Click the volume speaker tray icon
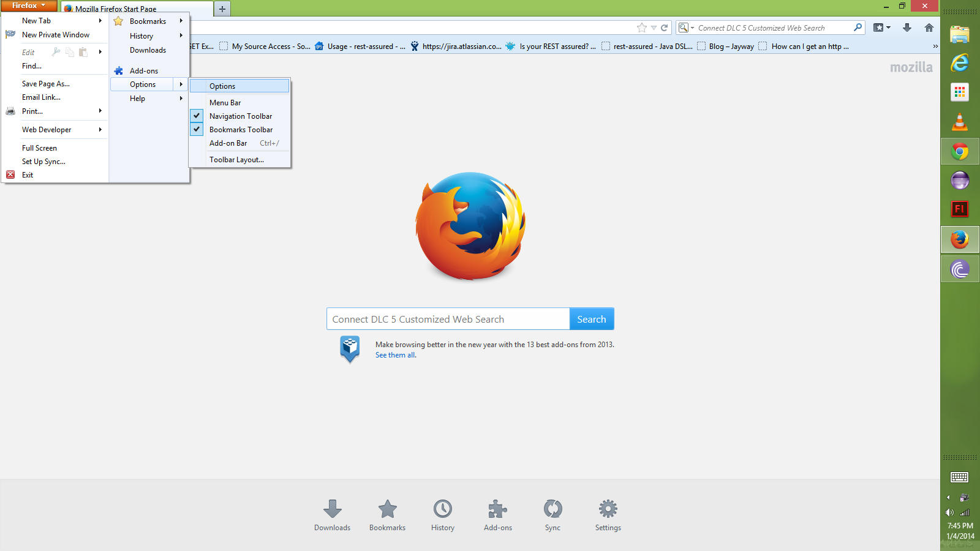The width and height of the screenshot is (980, 551). click(949, 512)
